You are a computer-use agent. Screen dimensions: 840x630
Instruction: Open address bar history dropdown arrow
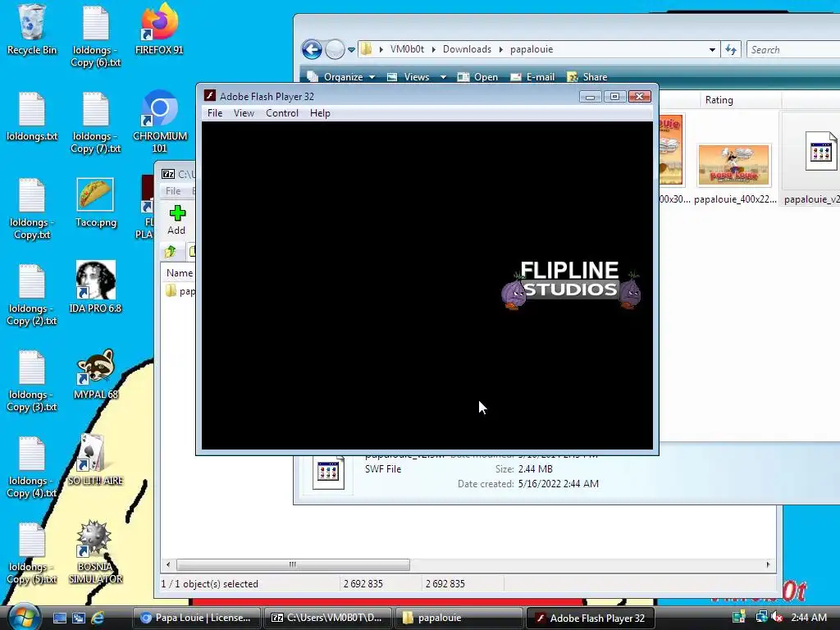point(712,49)
